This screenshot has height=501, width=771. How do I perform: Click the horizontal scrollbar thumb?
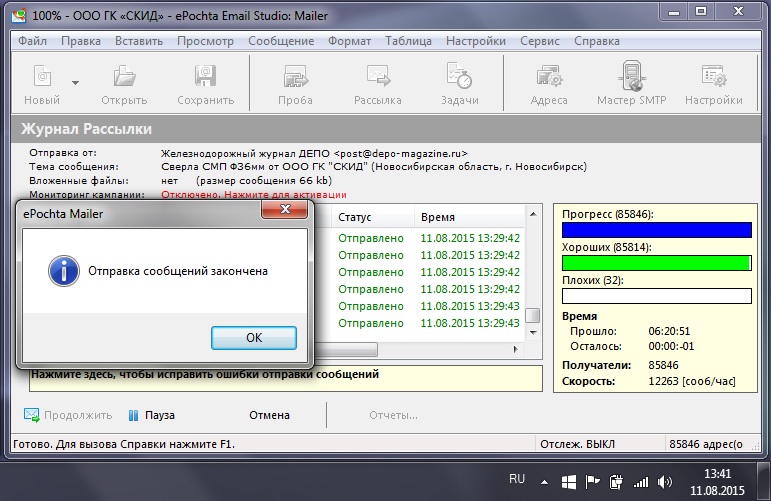click(x=346, y=349)
